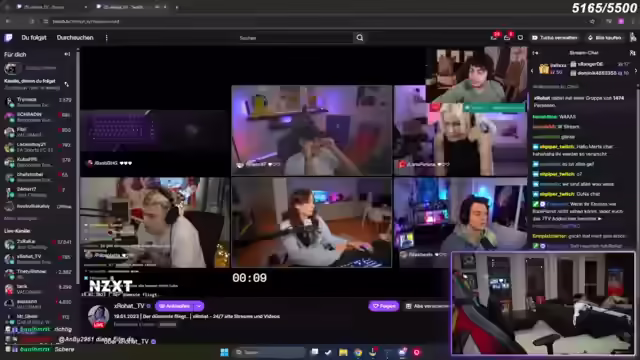Screen dimensions: 640x360
Task: Open the red circular taskbar app icon
Action: click(x=417, y=352)
